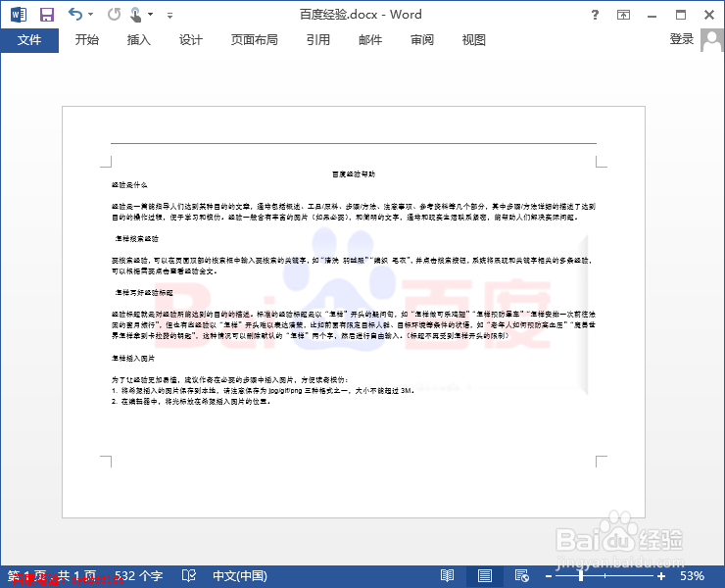This screenshot has width=725, height=588.
Task: Click list line starting with '2. 在编辑器中'
Action: (191, 402)
